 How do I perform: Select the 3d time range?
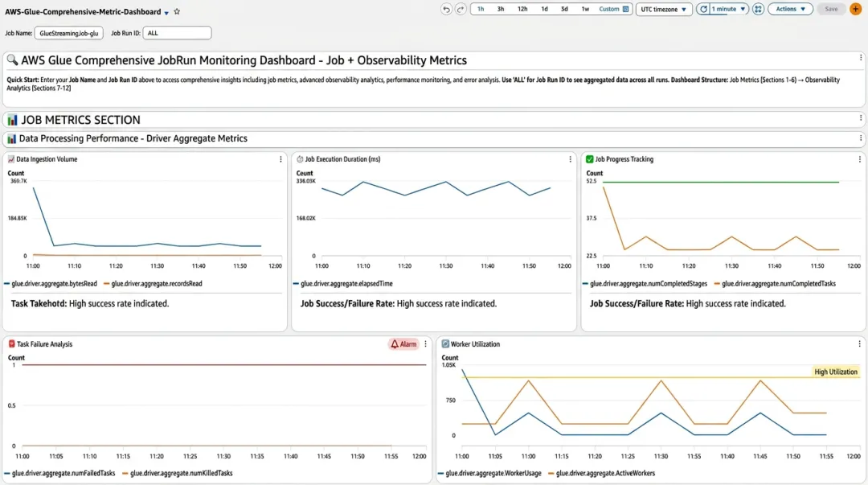coord(564,10)
